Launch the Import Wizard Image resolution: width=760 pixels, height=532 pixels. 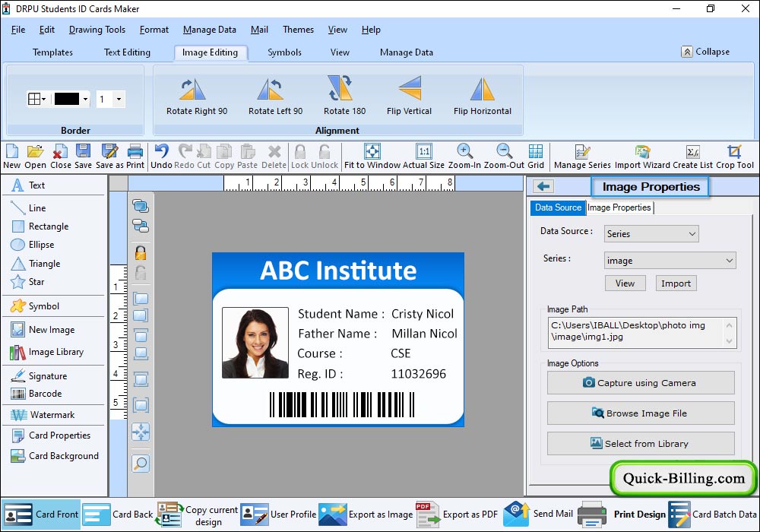pyautogui.click(x=642, y=157)
